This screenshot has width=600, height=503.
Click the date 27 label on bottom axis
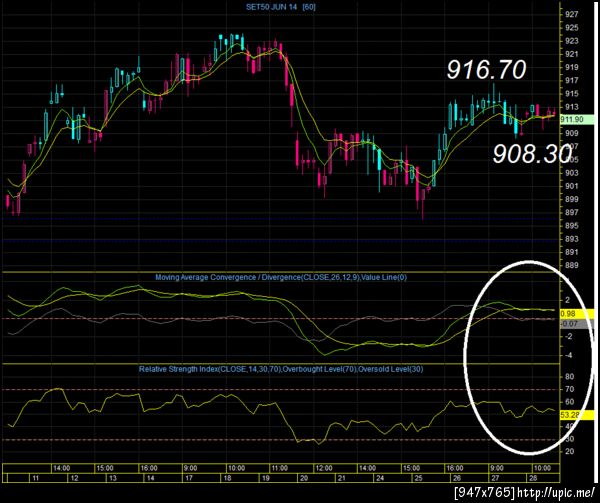(495, 478)
